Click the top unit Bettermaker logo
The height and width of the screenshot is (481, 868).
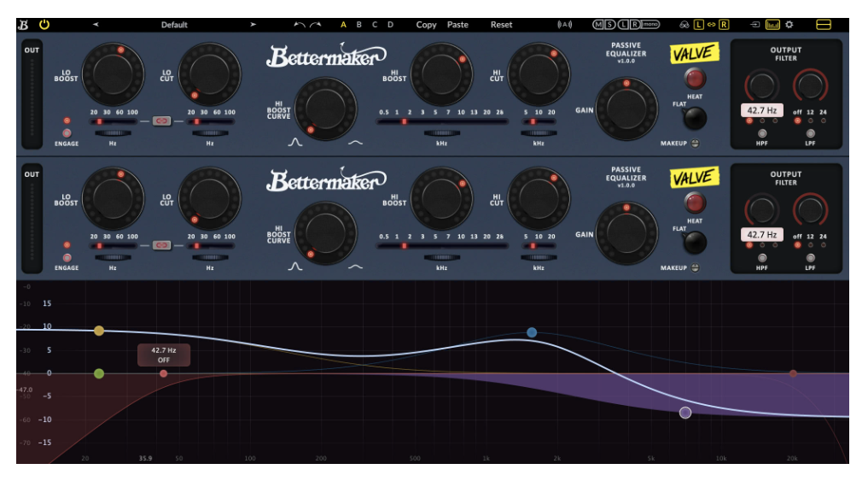click(x=326, y=56)
